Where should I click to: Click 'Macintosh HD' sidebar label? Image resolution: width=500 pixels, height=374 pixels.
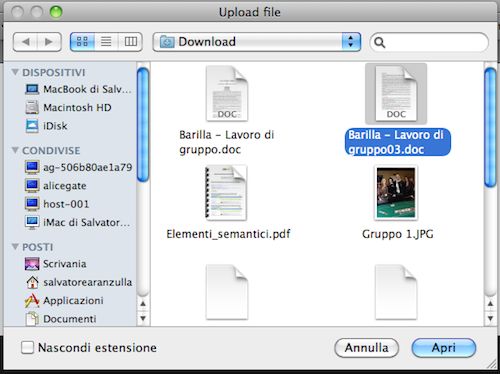(77, 108)
